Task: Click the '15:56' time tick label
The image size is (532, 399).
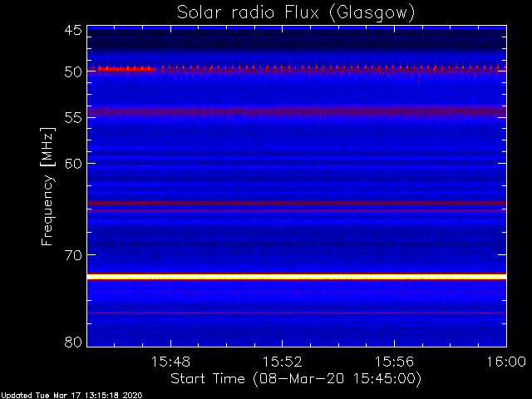Action: 394,362
